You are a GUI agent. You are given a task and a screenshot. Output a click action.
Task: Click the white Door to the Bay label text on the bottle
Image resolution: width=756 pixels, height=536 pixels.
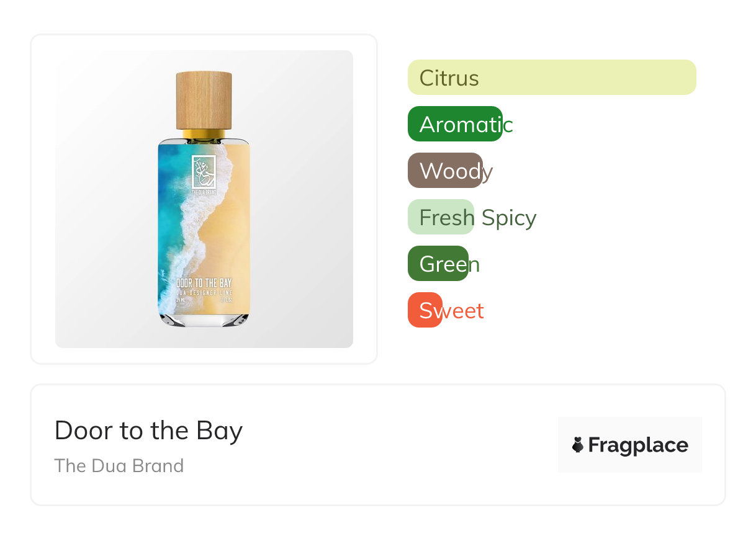point(204,284)
